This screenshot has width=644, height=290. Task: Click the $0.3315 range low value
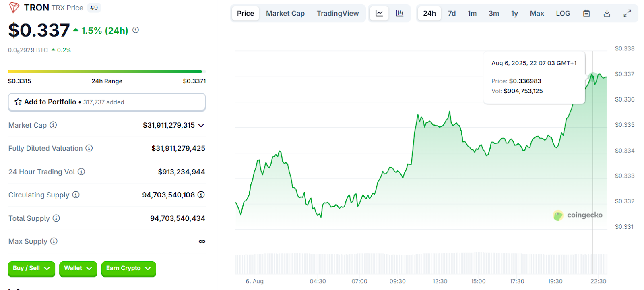tap(19, 81)
